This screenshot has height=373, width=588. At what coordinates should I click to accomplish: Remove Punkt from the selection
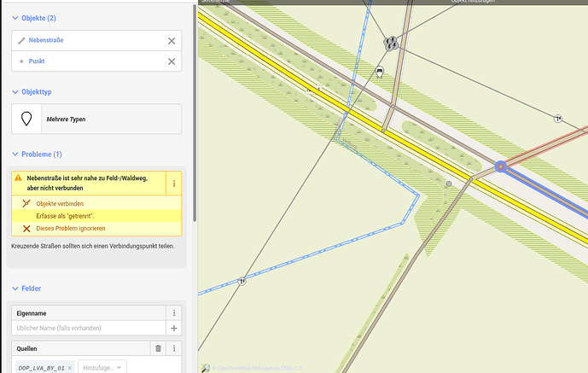pyautogui.click(x=172, y=61)
